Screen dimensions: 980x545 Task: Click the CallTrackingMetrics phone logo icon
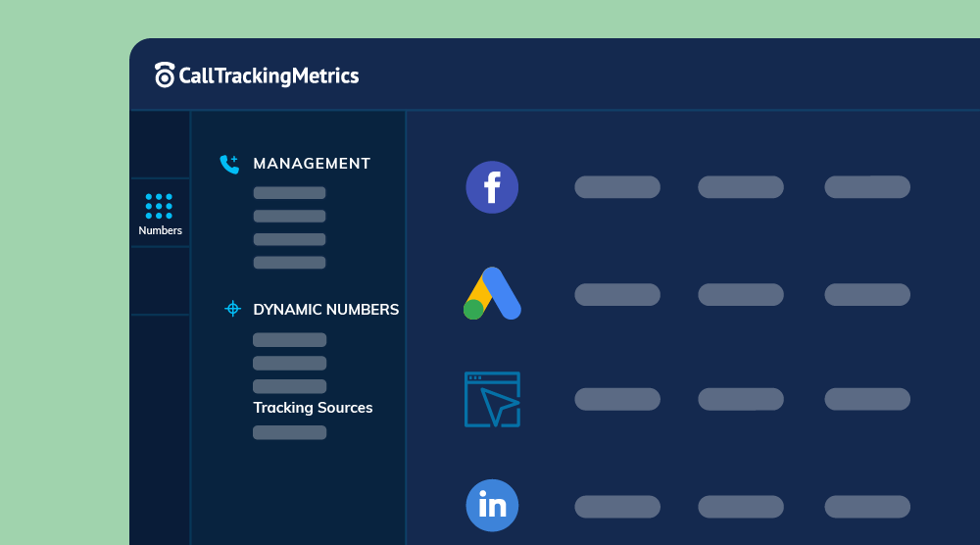pyautogui.click(x=165, y=75)
